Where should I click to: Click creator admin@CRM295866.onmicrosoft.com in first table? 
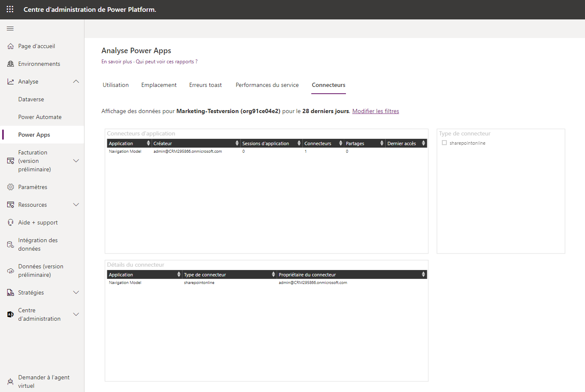coord(188,151)
